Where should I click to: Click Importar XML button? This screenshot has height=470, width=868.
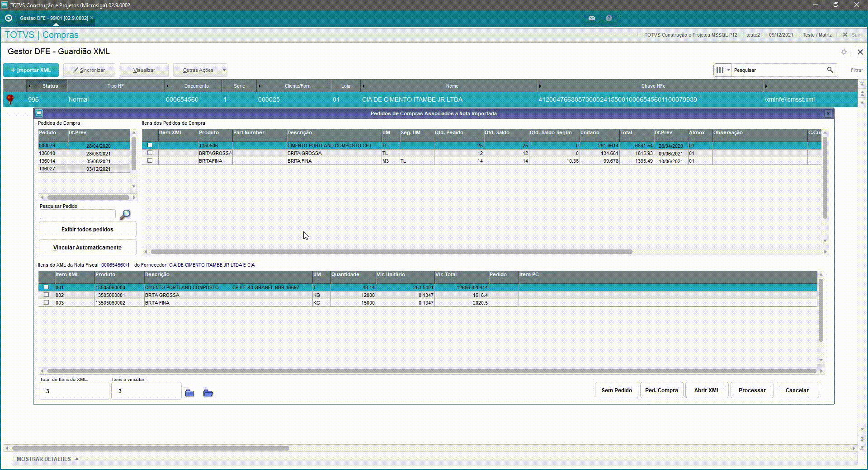(x=31, y=70)
